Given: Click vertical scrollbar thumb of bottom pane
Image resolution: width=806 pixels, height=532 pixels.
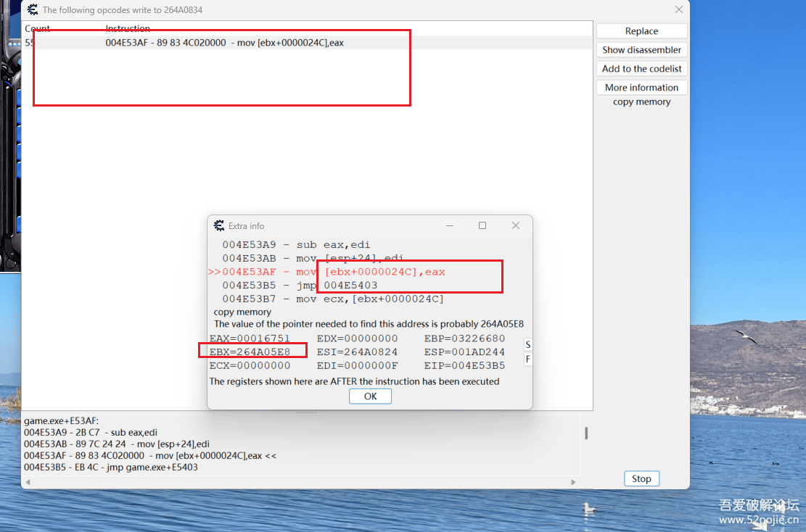Looking at the screenshot, I should (x=586, y=433).
